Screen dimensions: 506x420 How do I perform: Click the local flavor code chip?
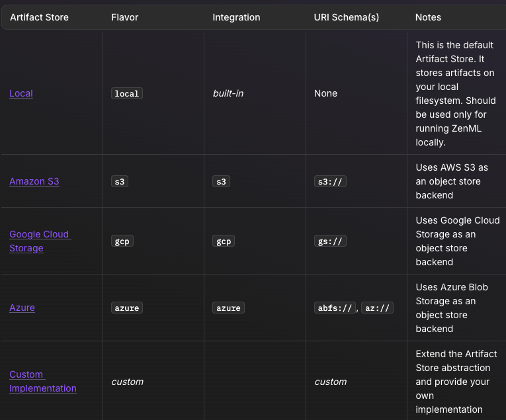coord(127,94)
